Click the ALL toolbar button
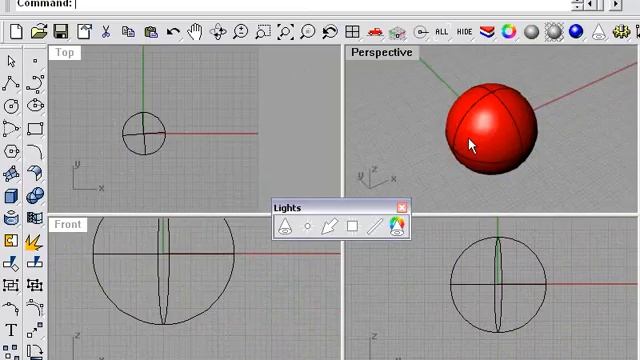Viewport: 640px width, 360px height. point(441,32)
